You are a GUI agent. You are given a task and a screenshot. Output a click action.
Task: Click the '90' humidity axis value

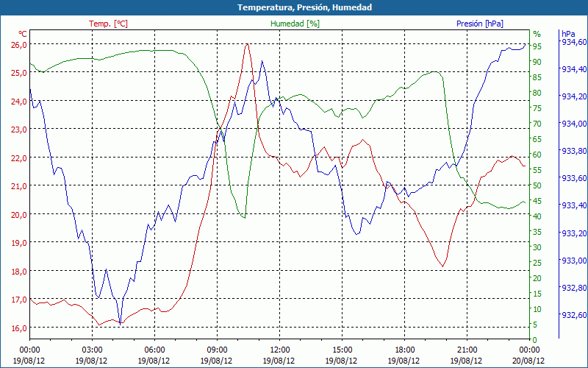[x=537, y=62]
